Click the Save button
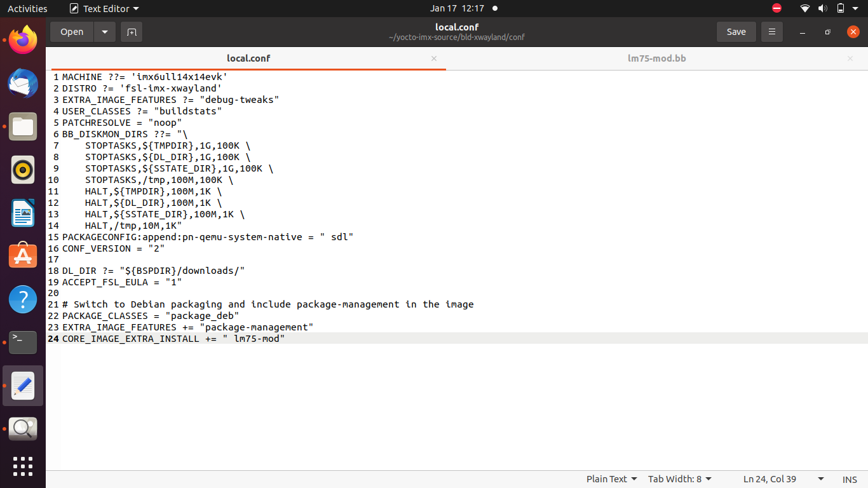 tap(736, 32)
